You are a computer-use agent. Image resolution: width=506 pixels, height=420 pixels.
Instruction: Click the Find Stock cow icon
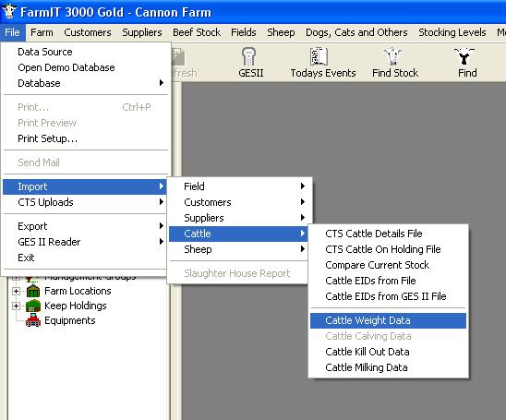(392, 56)
